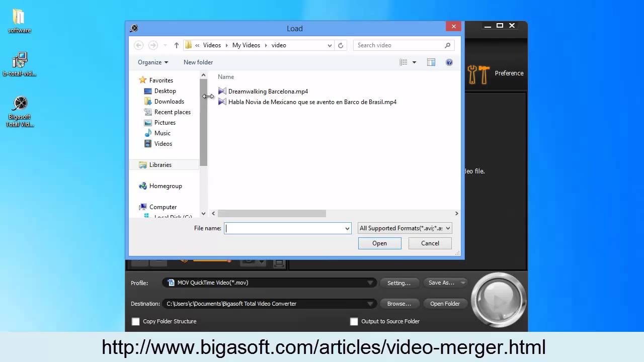Click Dreamwalking Barcelona.mp4 file icon

(222, 91)
